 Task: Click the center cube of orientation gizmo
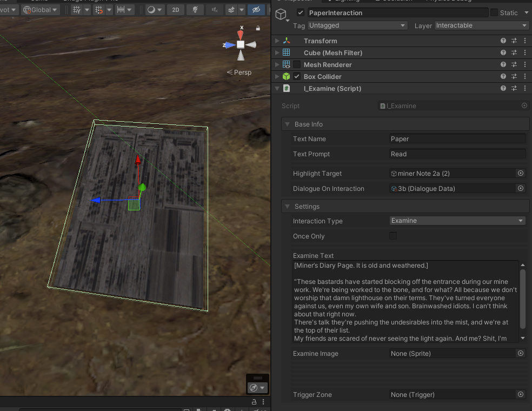coord(241,44)
